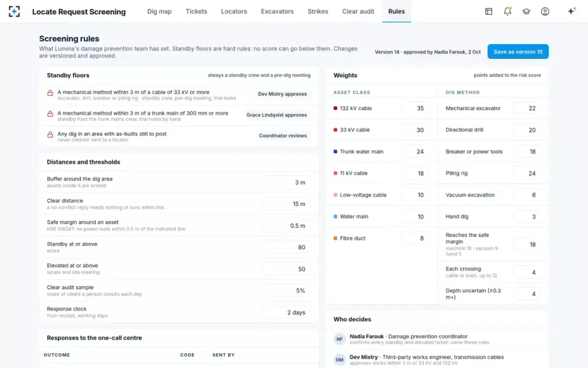Edit the Clear audit sample percentage field
This screenshot has width=588, height=368.
point(286,290)
